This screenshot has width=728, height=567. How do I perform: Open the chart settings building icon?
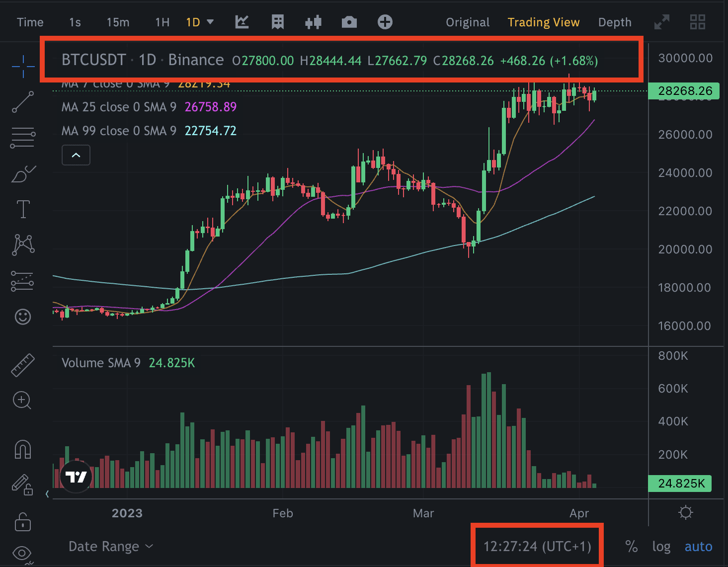click(x=278, y=22)
